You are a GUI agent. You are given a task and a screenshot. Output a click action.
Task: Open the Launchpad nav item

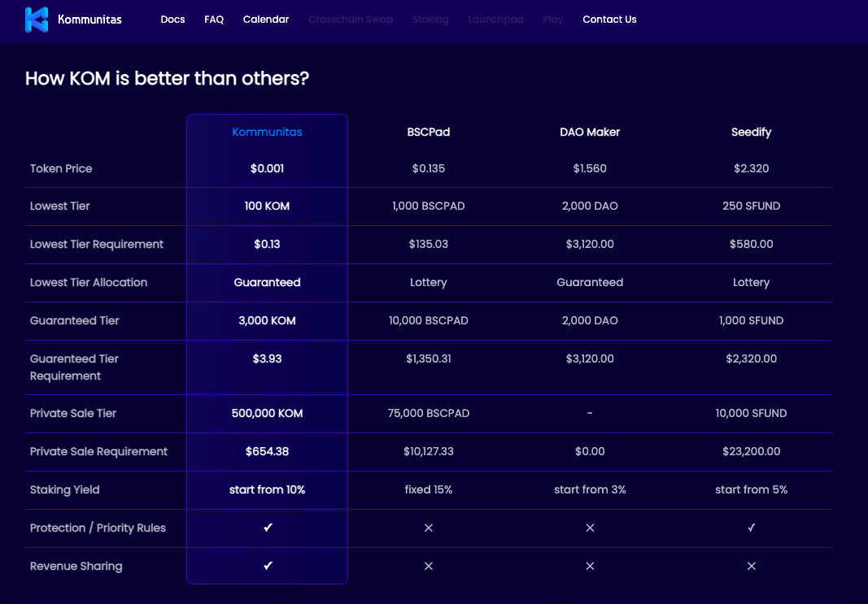pyautogui.click(x=495, y=20)
